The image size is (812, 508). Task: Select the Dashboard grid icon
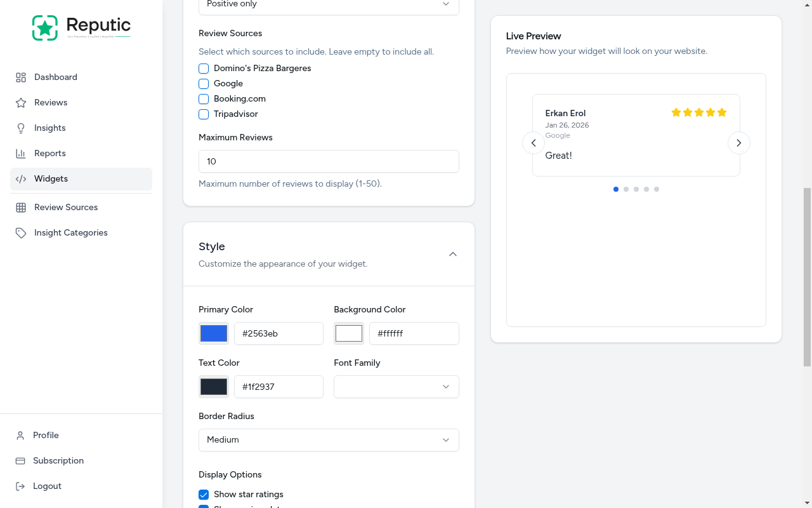(x=21, y=77)
